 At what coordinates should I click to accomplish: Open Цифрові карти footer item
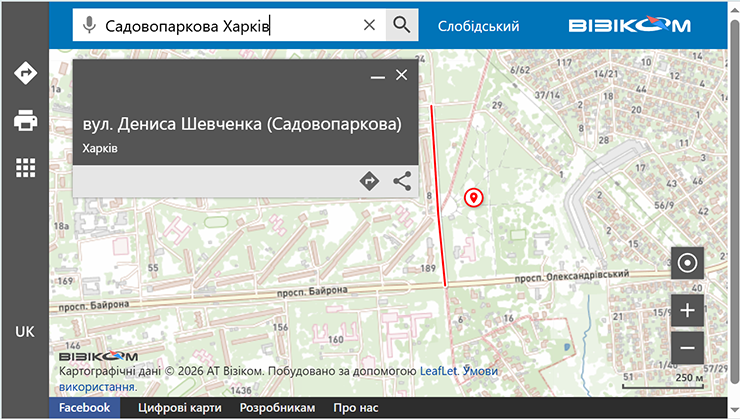(179, 408)
